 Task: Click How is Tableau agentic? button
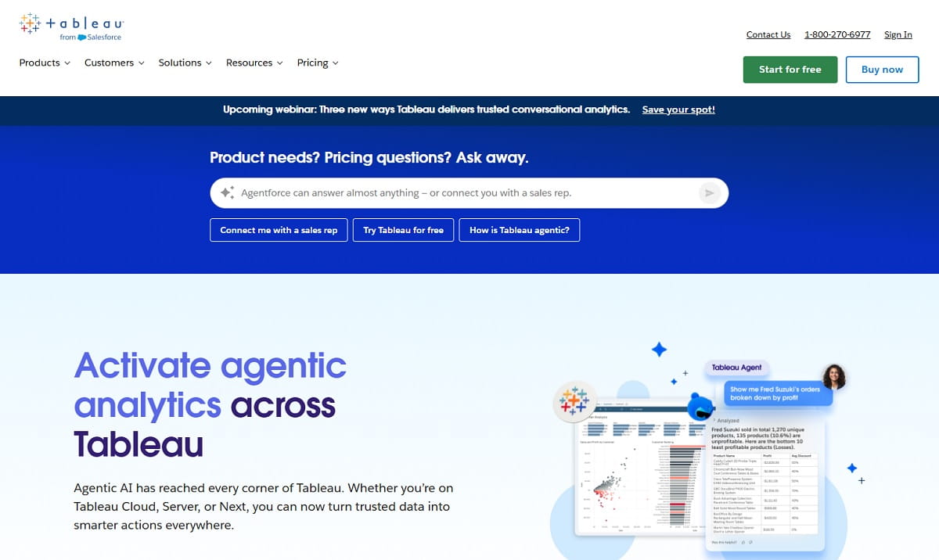coord(520,230)
